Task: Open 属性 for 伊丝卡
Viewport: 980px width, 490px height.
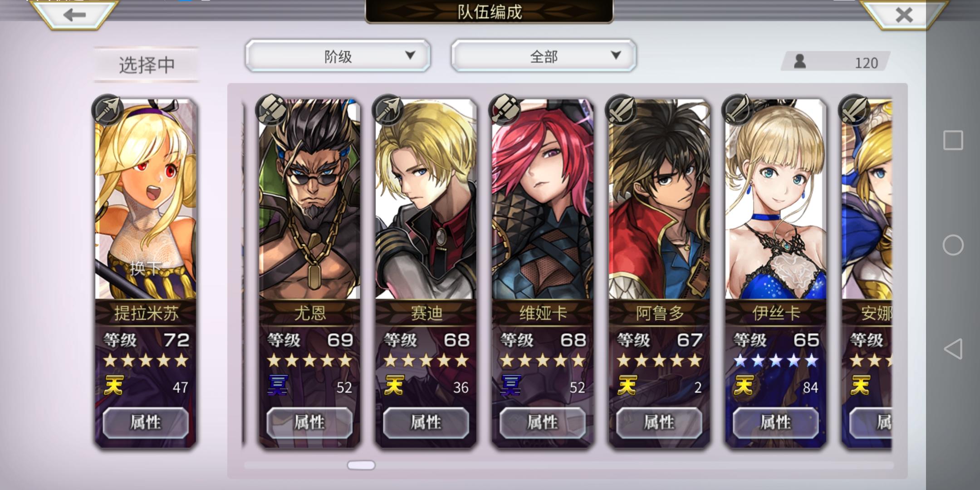Action: (776, 422)
